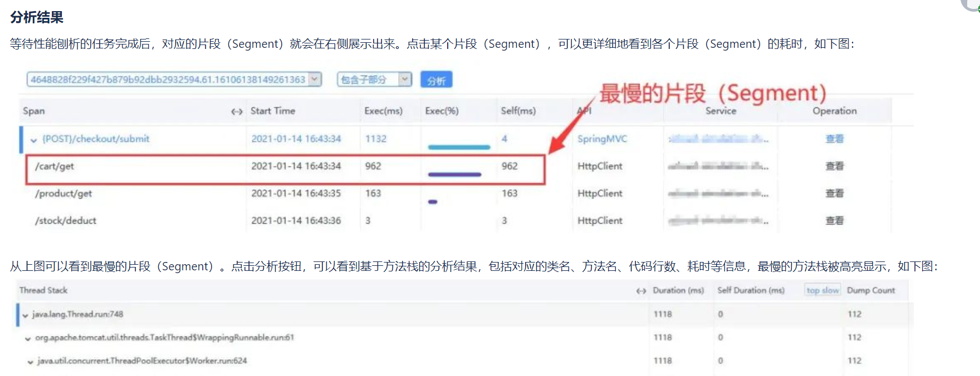
Task: Click the Span column resize arrows icon
Action: (x=237, y=111)
